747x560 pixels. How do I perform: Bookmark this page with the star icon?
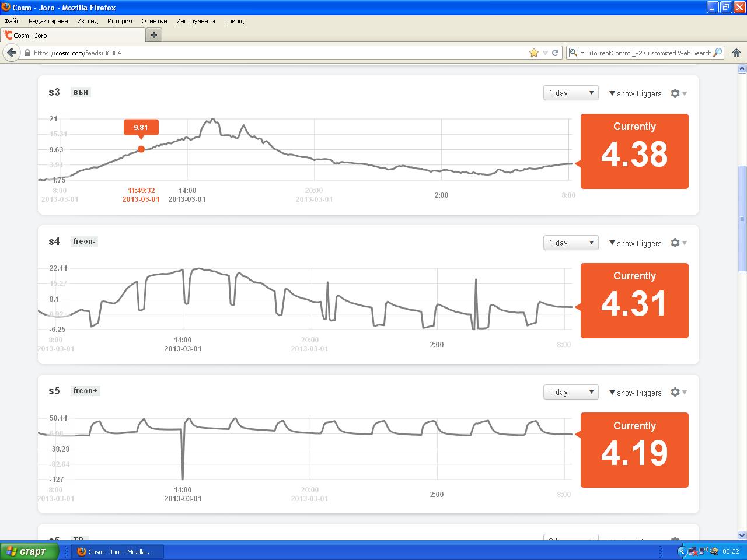point(533,52)
